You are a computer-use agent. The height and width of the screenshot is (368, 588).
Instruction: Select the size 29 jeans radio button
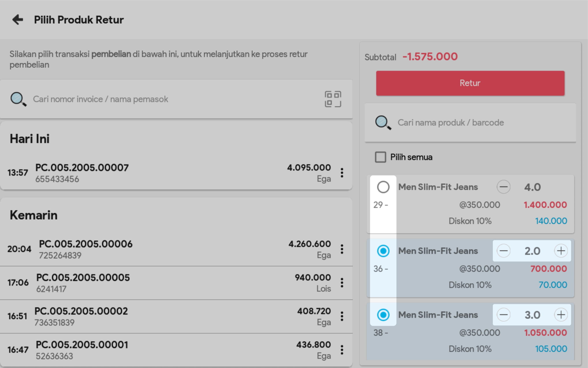click(383, 187)
